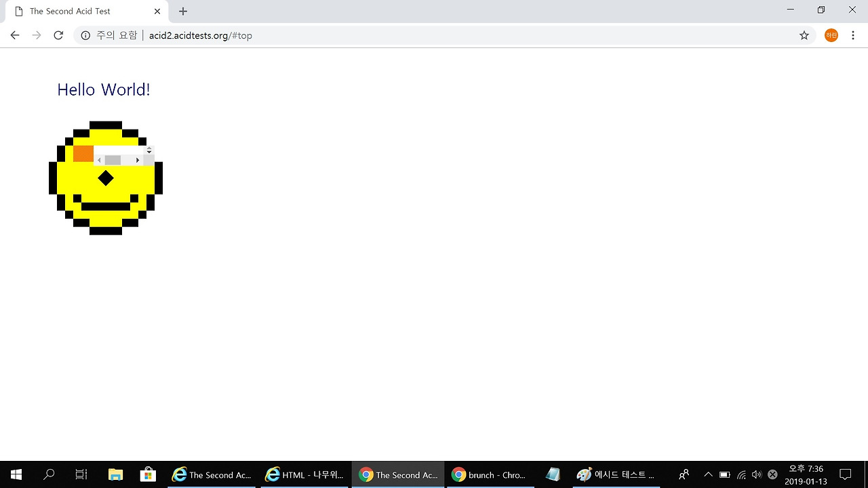Open the clock showing 오후 7:36

806,474
